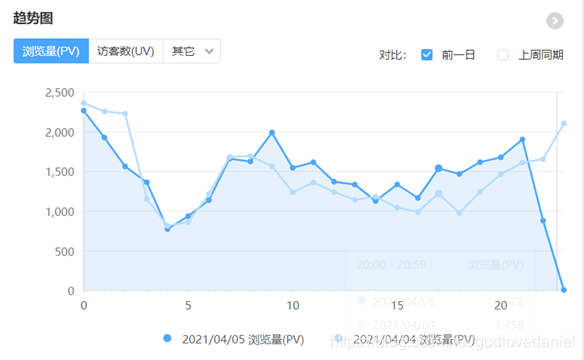Click the 2021/04/05 data point at hour 4 low
The height and width of the screenshot is (360, 584).
[x=168, y=229]
